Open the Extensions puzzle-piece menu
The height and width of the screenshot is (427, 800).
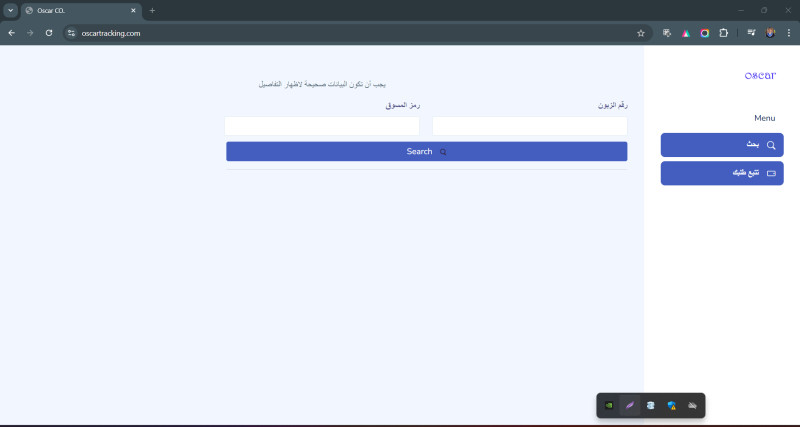(x=724, y=33)
